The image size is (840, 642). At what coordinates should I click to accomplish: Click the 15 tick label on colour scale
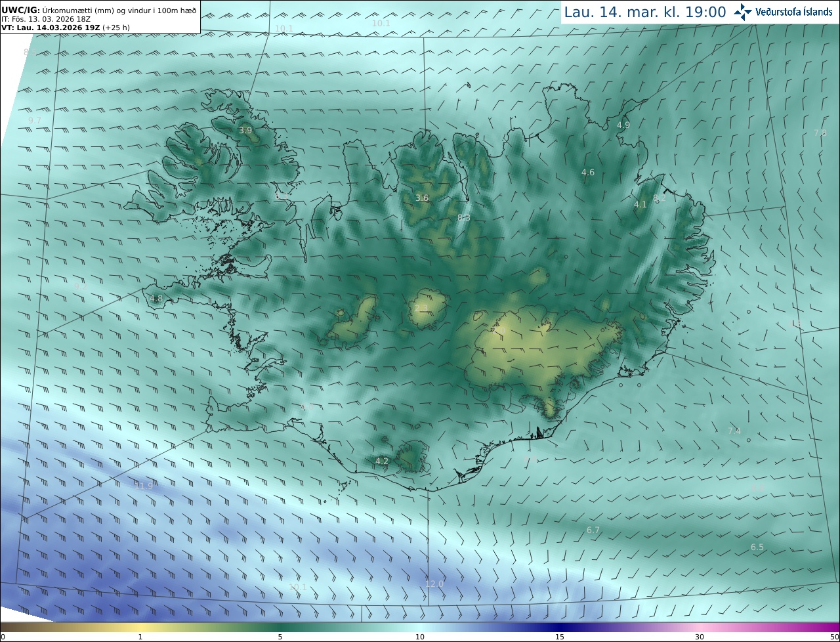coord(560,637)
